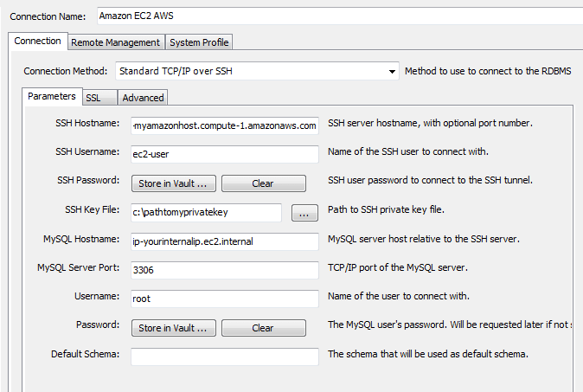
Task: Edit the MySQL Server Port field
Action: pos(225,270)
